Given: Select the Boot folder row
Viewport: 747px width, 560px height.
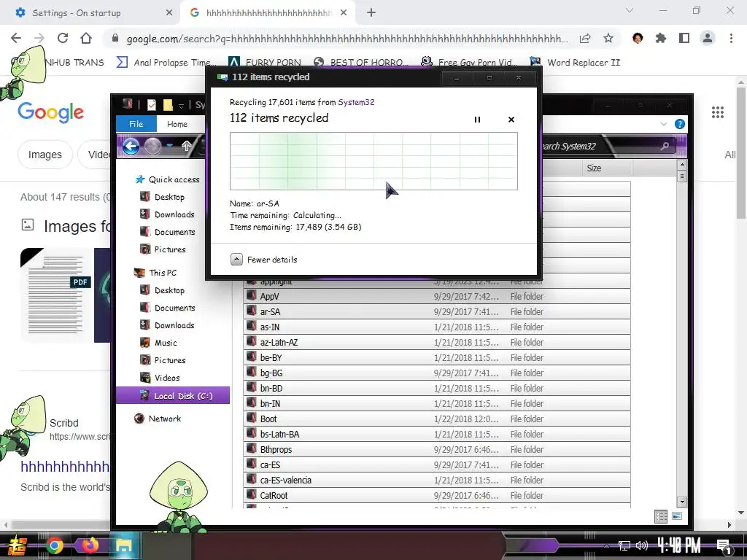Looking at the screenshot, I should point(437,419).
